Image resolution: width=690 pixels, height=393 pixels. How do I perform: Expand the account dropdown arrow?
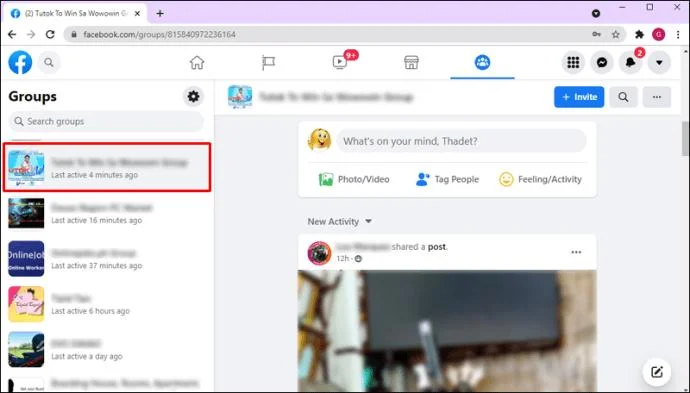(659, 62)
